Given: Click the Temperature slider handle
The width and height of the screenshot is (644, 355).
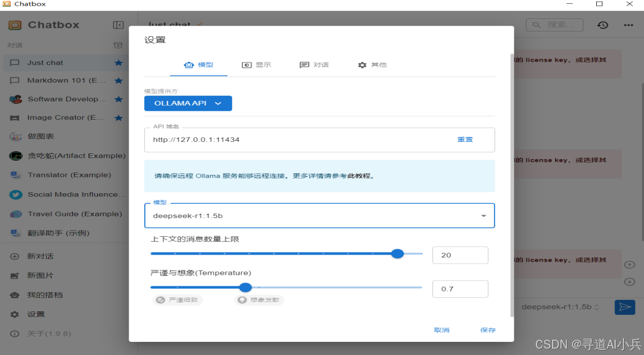Looking at the screenshot, I should pyautogui.click(x=246, y=287).
